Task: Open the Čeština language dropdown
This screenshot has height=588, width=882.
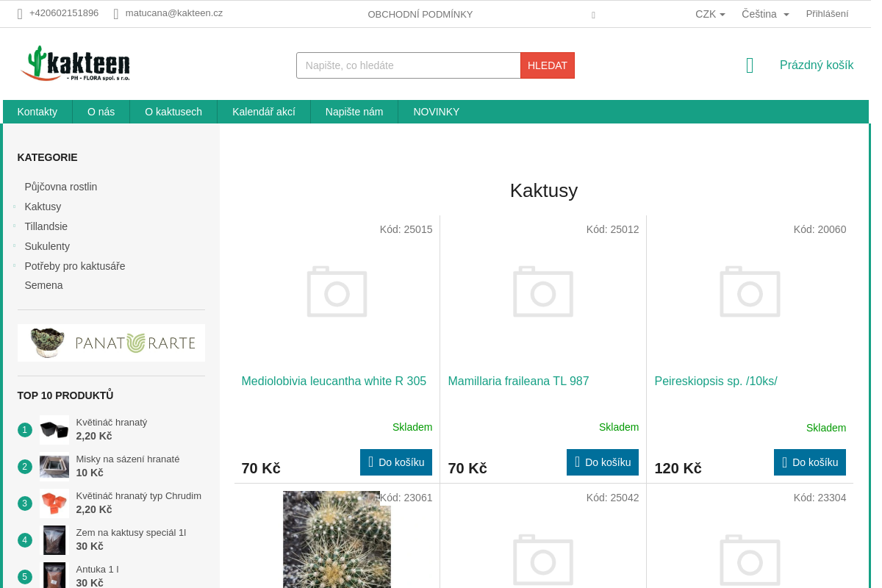Action: [x=765, y=14]
